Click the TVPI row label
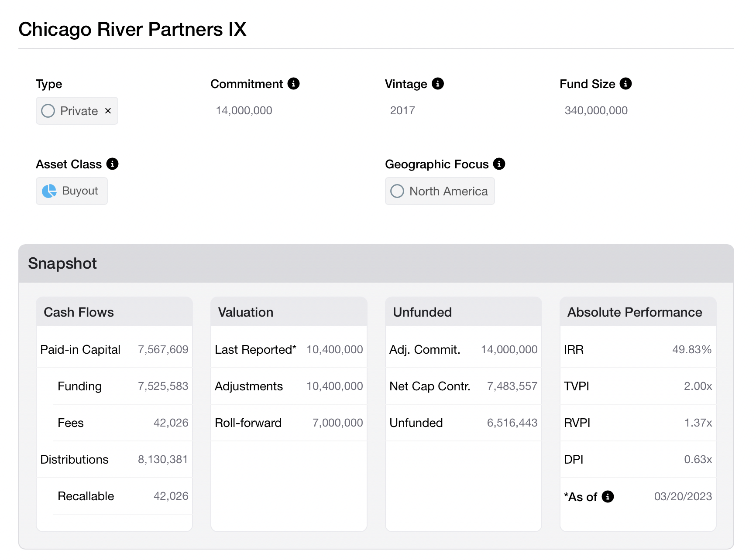This screenshot has height=560, width=756. click(x=577, y=386)
